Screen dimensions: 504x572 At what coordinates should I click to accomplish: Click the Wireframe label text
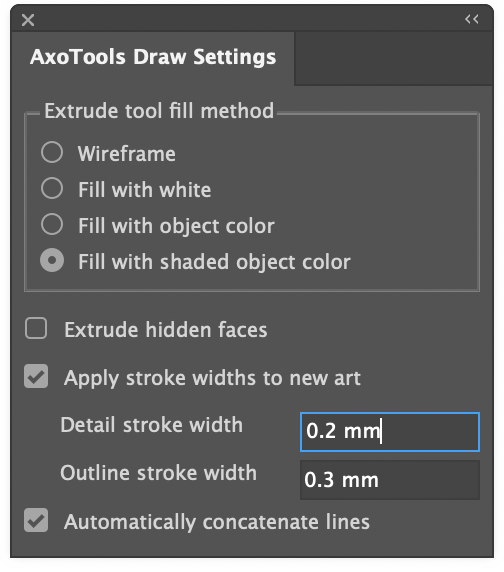coord(127,154)
